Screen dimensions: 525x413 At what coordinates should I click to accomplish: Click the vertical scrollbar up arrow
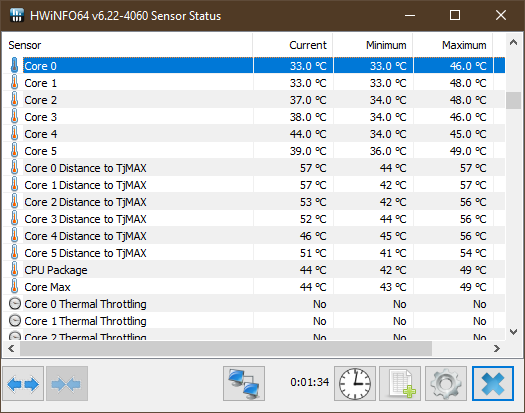point(513,43)
